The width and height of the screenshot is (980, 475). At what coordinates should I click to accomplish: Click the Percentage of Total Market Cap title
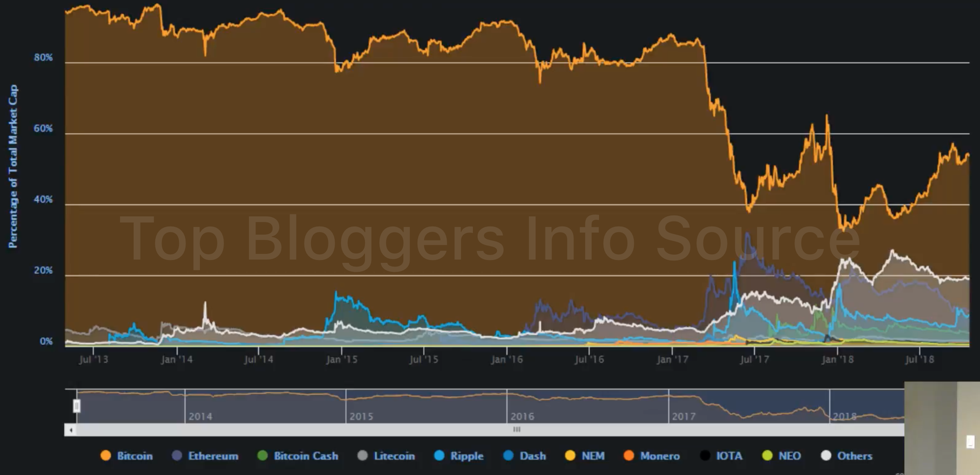coord(13,166)
